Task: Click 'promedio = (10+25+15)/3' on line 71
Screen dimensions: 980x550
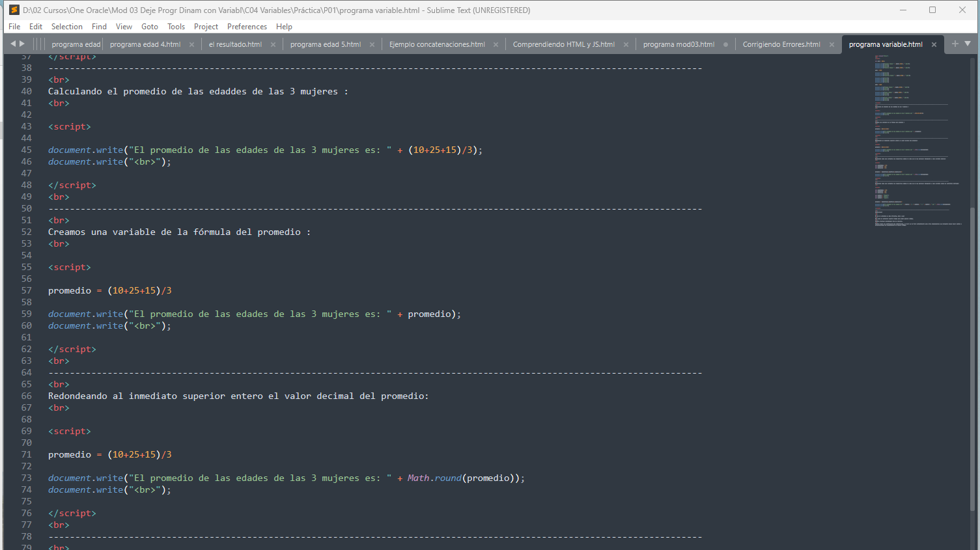Action: tap(110, 454)
